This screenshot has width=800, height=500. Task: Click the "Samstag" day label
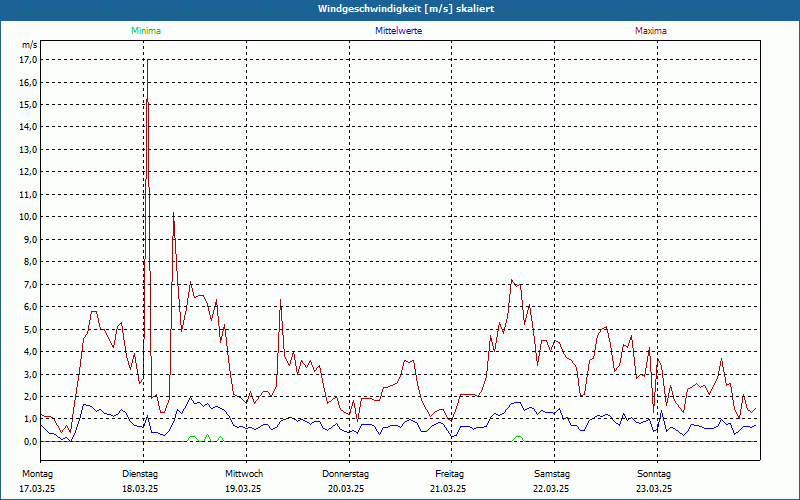click(552, 474)
